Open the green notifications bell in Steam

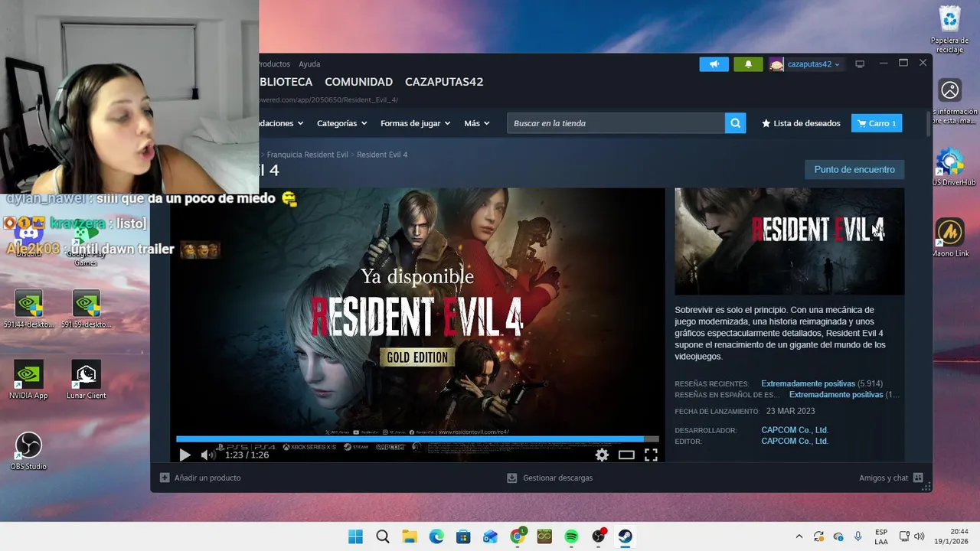(x=748, y=64)
